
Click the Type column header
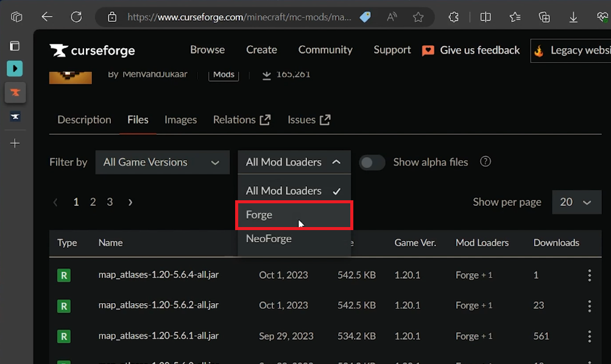pos(67,242)
